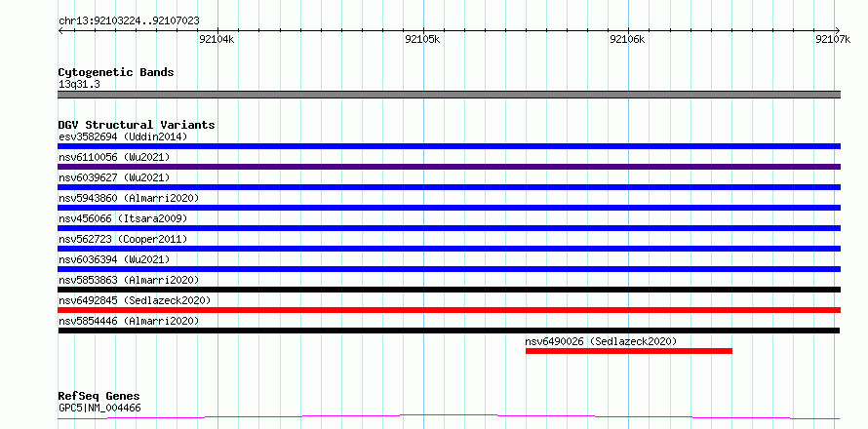The height and width of the screenshot is (429, 868).
Task: Click the 92106k ruler tick label
Action: pos(627,39)
